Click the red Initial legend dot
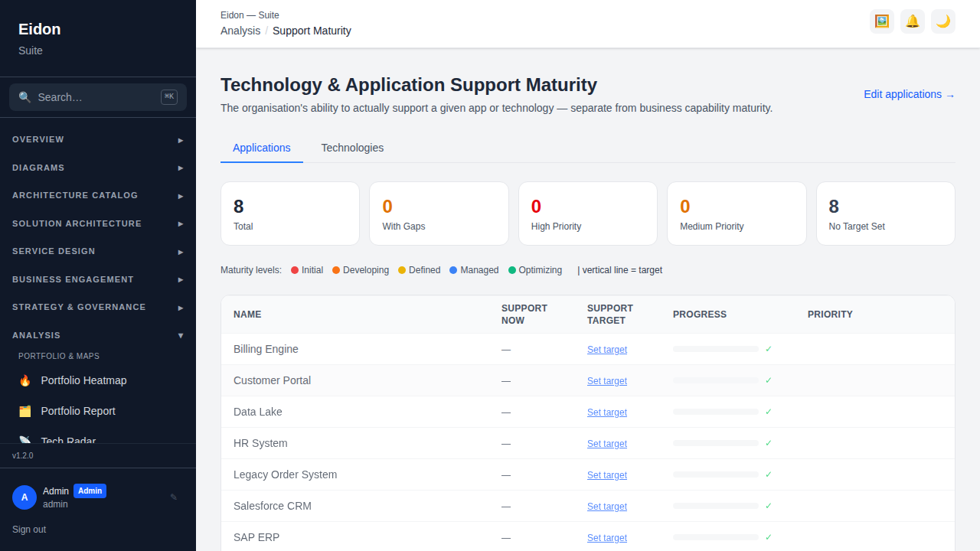The width and height of the screenshot is (980, 551). pos(295,270)
